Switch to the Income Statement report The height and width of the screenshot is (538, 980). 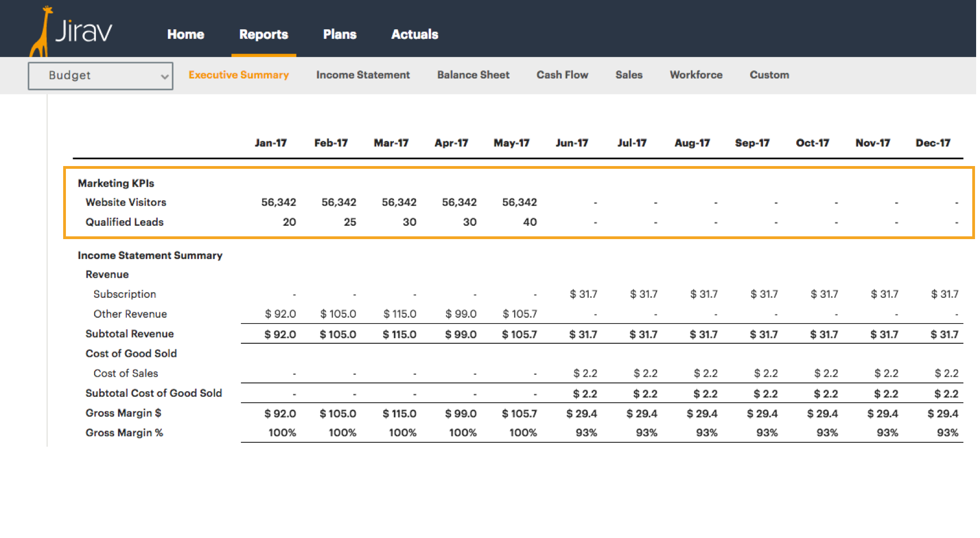point(363,75)
